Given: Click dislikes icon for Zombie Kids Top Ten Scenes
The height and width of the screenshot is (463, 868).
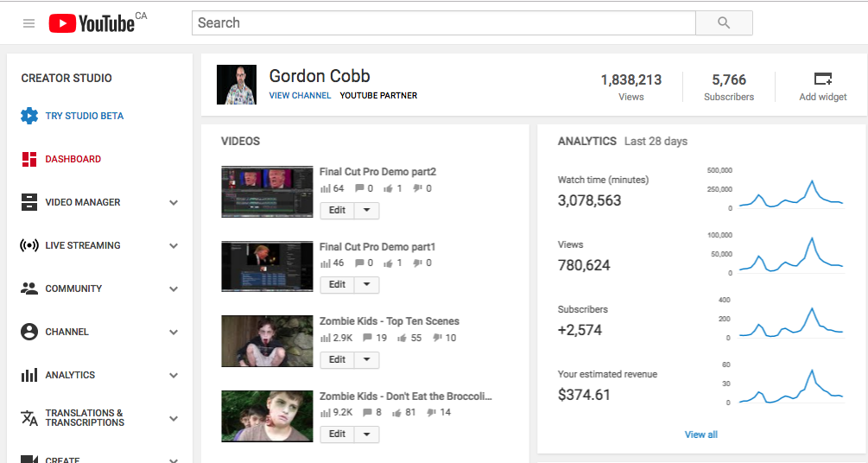Looking at the screenshot, I should (437, 338).
